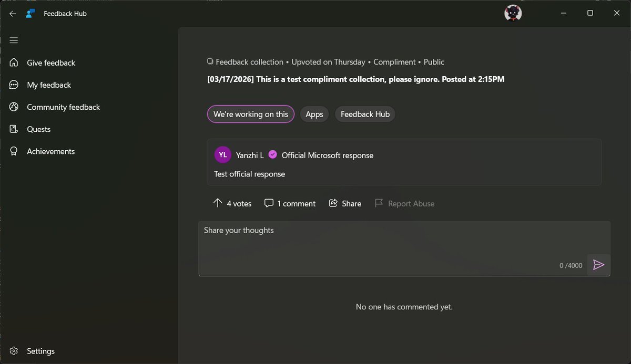Click the Report Abuse label

click(x=411, y=203)
